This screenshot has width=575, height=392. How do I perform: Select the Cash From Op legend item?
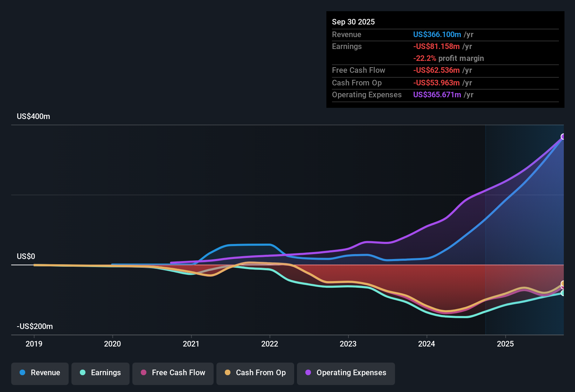pyautogui.click(x=255, y=373)
